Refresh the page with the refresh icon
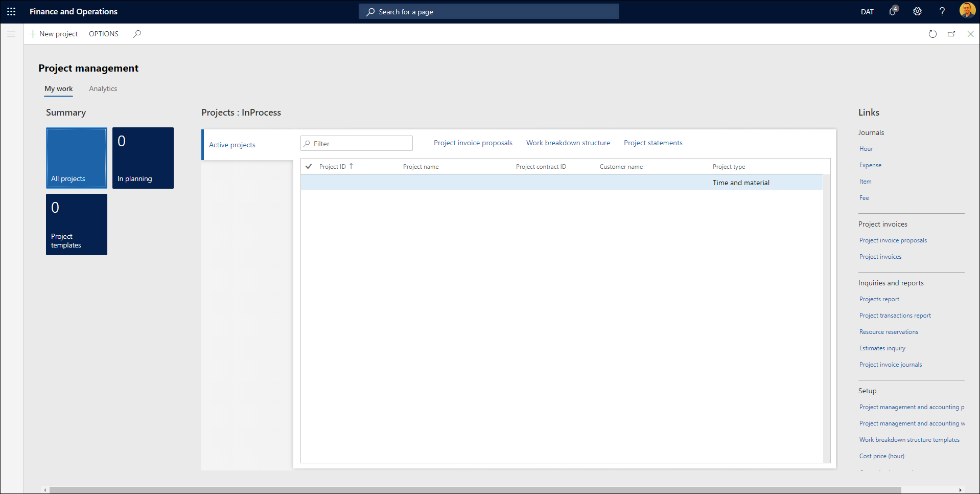Image resolution: width=980 pixels, height=494 pixels. point(932,34)
